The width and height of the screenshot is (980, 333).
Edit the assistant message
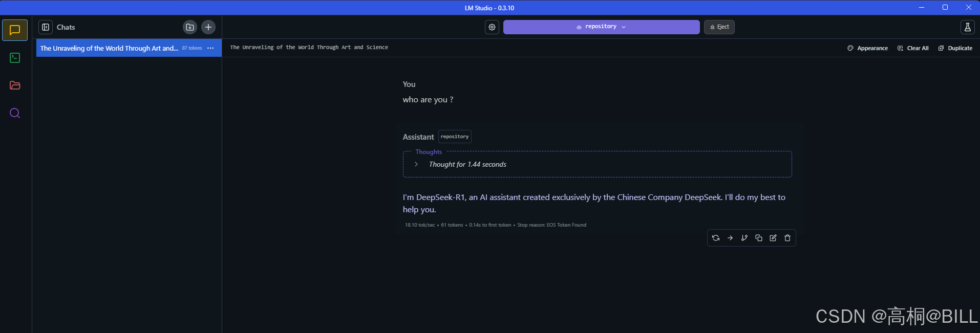click(x=773, y=238)
